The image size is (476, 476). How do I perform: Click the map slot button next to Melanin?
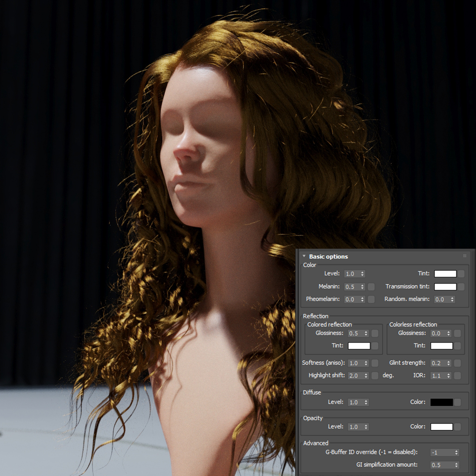[371, 286]
